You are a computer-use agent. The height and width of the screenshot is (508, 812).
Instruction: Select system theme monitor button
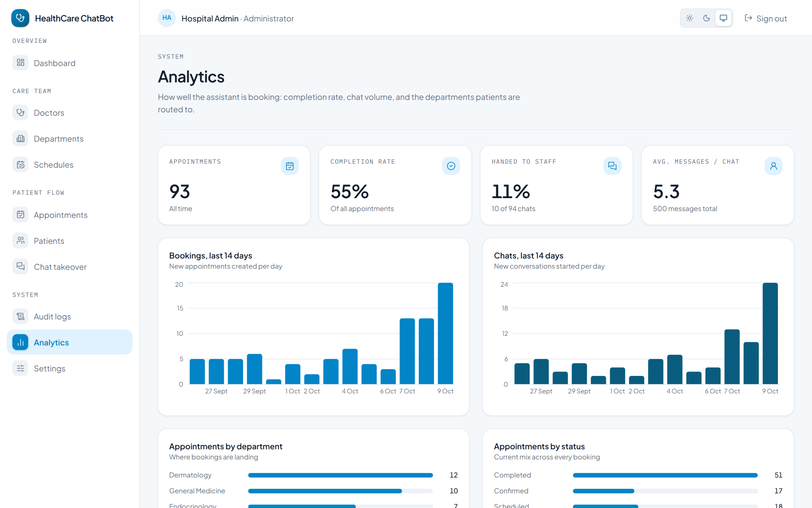(724, 18)
